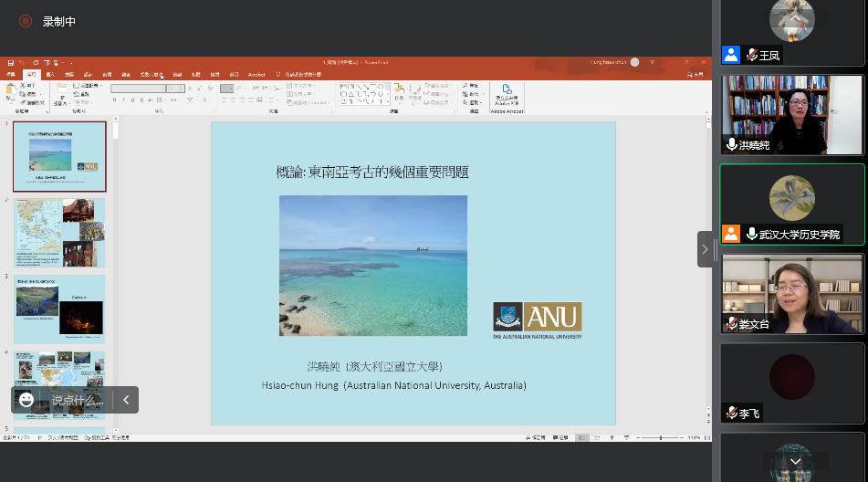Image resolution: width=868 pixels, height=482 pixels.
Task: Open the emoji reaction picker
Action: [26, 400]
